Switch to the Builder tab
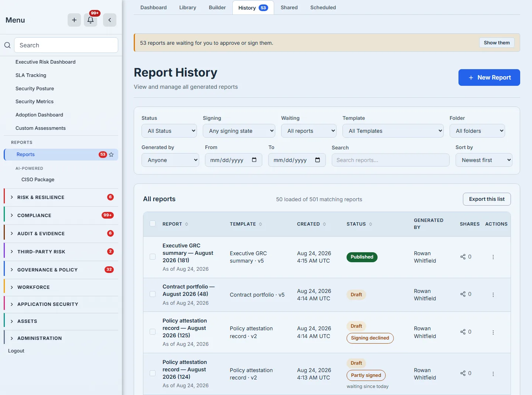This screenshot has height=395, width=532. pyautogui.click(x=217, y=7)
